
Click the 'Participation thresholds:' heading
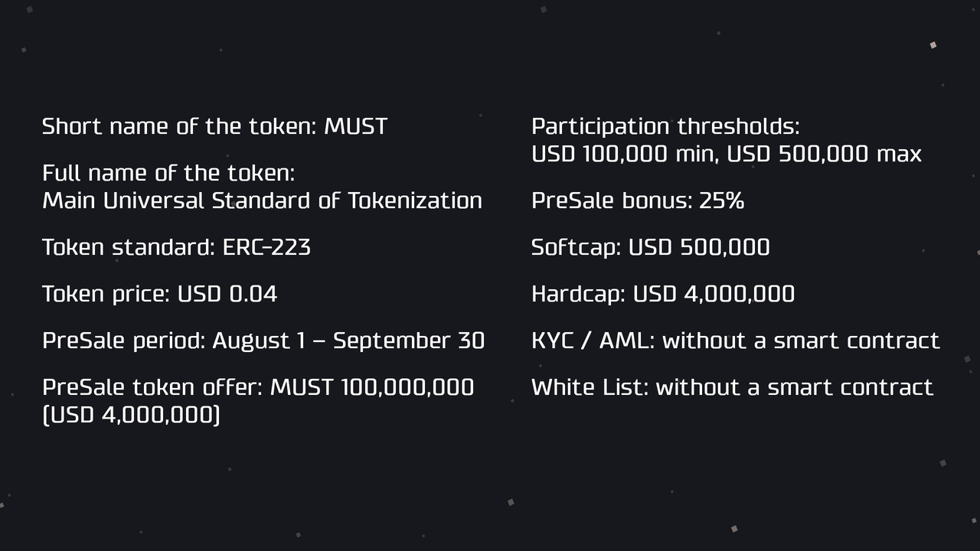(665, 126)
